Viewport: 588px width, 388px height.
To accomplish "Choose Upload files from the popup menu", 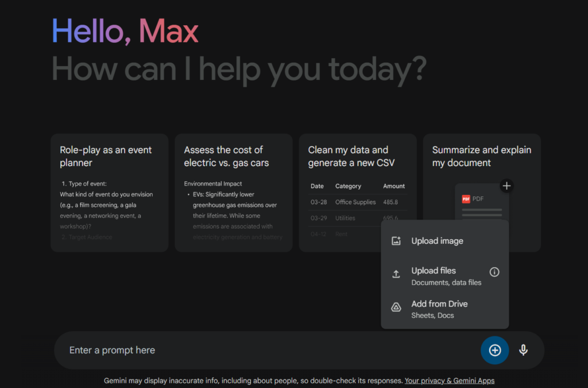I will coord(434,271).
